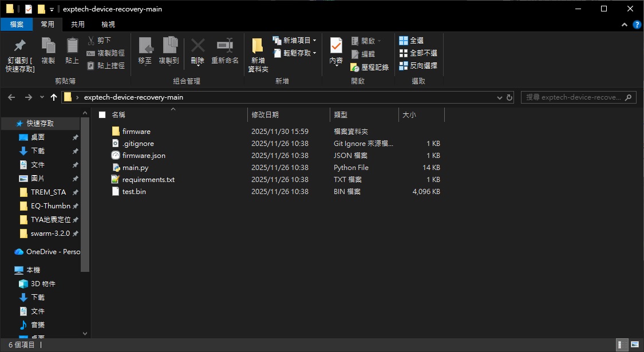The height and width of the screenshot is (352, 644).
Task: Click the Rename icon in the ribbon
Action: pyautogui.click(x=224, y=46)
